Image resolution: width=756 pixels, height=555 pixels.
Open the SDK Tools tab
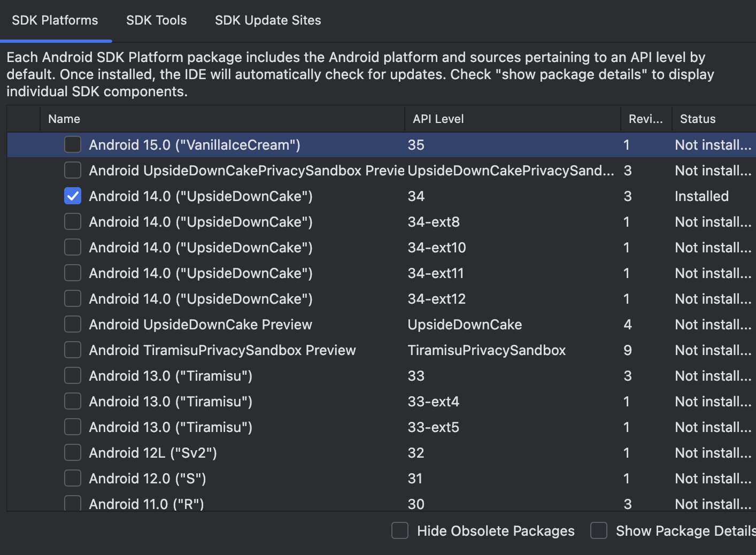[x=156, y=20]
